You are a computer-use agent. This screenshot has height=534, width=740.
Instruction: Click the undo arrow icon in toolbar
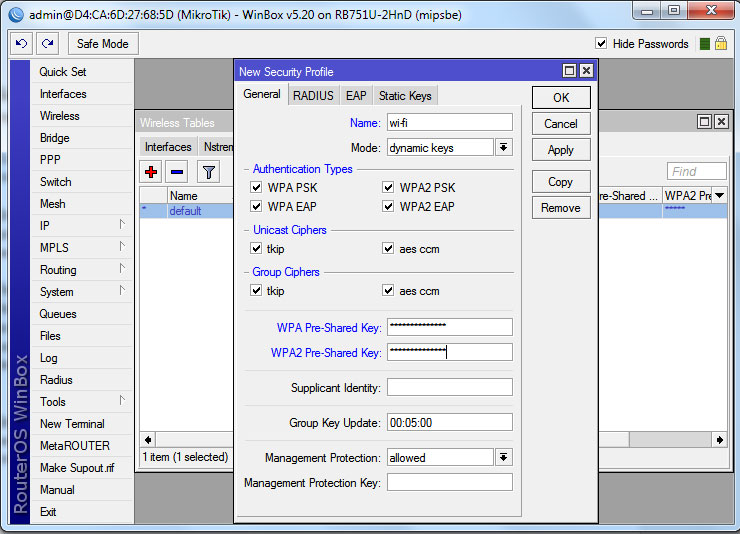coord(21,44)
